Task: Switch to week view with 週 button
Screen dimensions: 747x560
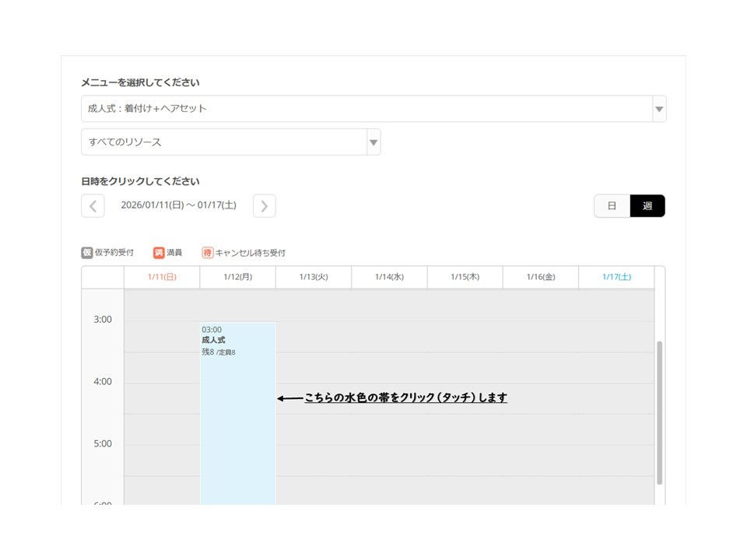Action: 647,205
